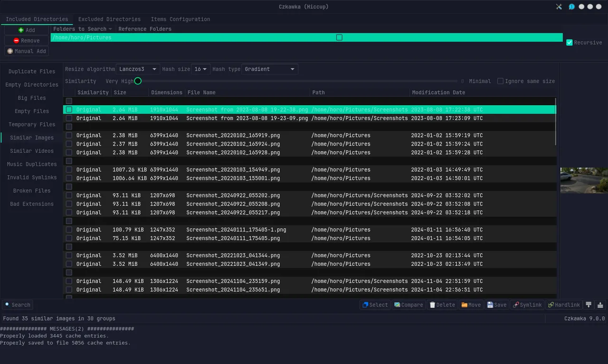This screenshot has height=364, width=608.
Task: Enable the Ignore same size checkbox
Action: (x=500, y=81)
